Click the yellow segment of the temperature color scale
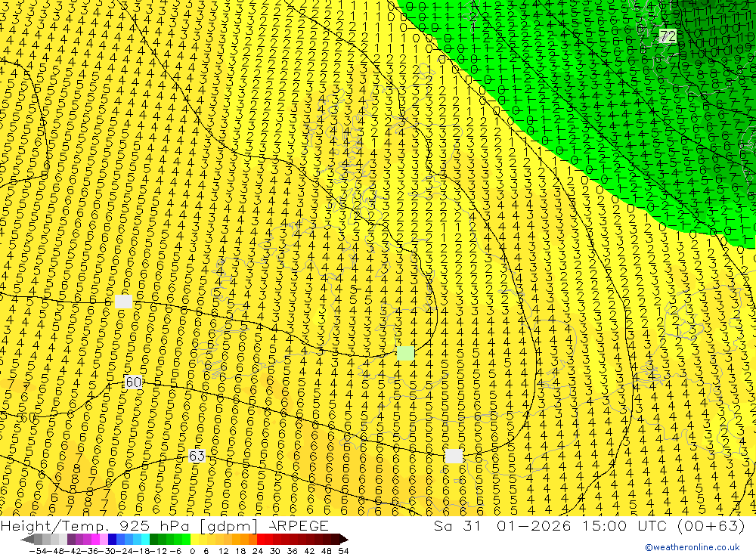Screen dimensions: 756x554 (195, 539)
